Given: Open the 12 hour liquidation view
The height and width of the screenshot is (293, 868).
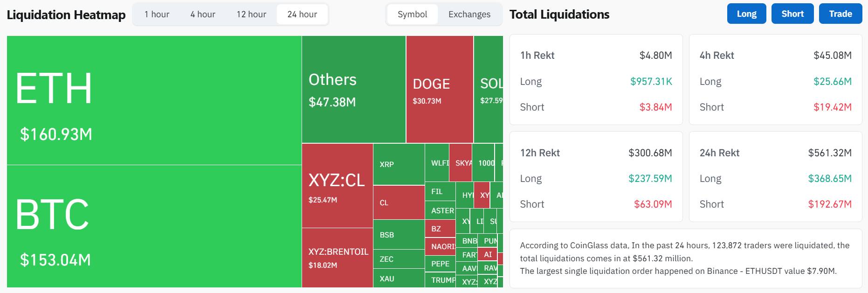Looking at the screenshot, I should coord(252,14).
